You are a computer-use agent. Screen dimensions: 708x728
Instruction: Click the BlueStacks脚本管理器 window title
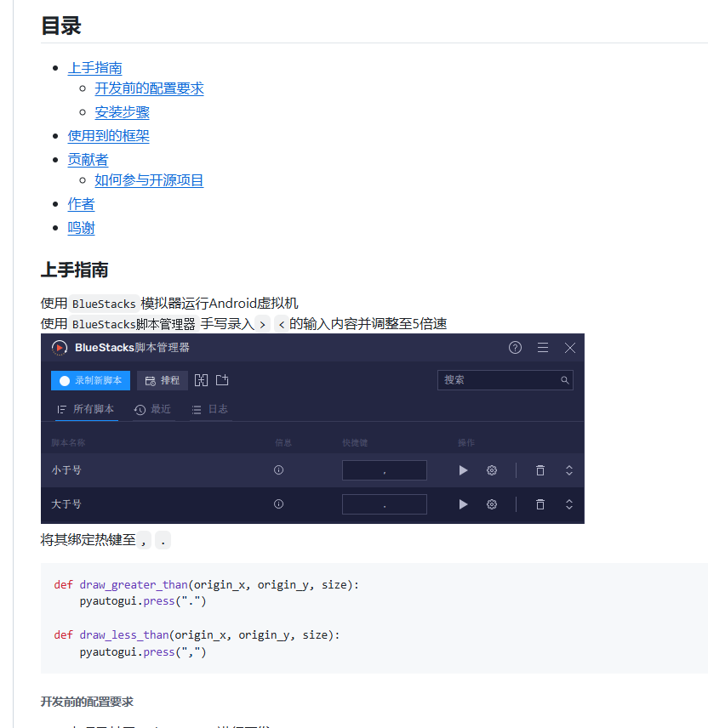pyautogui.click(x=133, y=348)
